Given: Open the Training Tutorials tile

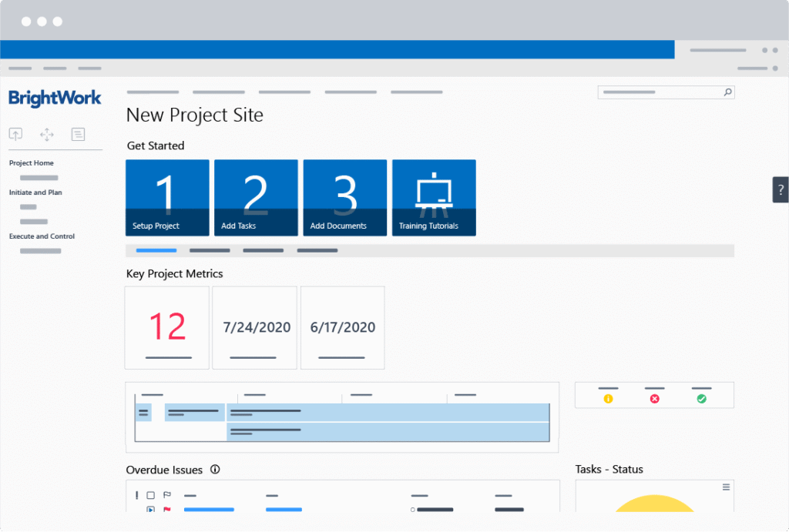Looking at the screenshot, I should pos(434,197).
